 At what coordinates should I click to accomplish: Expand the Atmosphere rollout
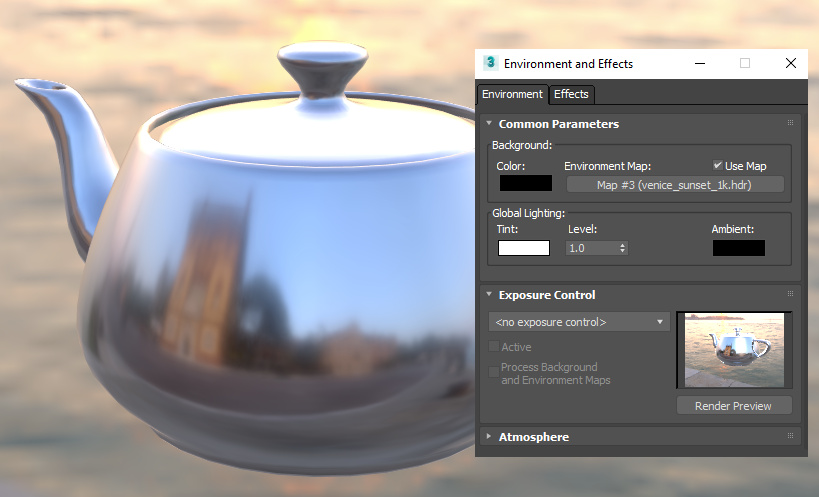[489, 436]
